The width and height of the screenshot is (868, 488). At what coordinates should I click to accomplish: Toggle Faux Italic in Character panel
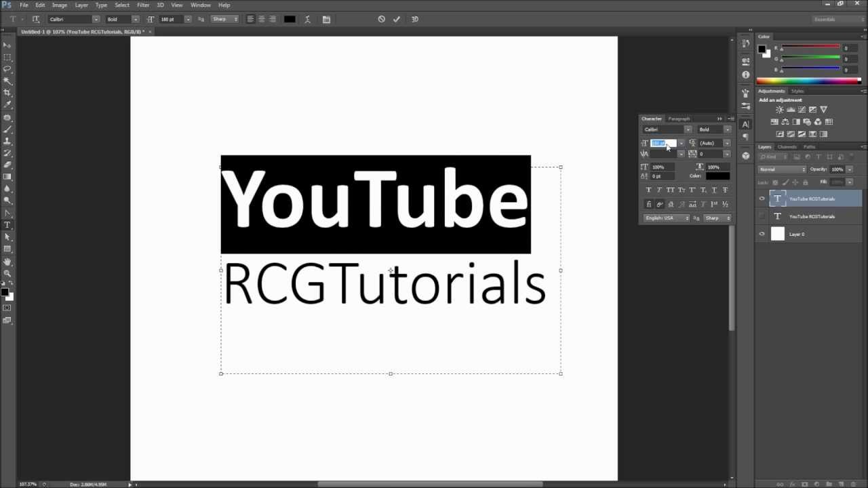pyautogui.click(x=660, y=190)
